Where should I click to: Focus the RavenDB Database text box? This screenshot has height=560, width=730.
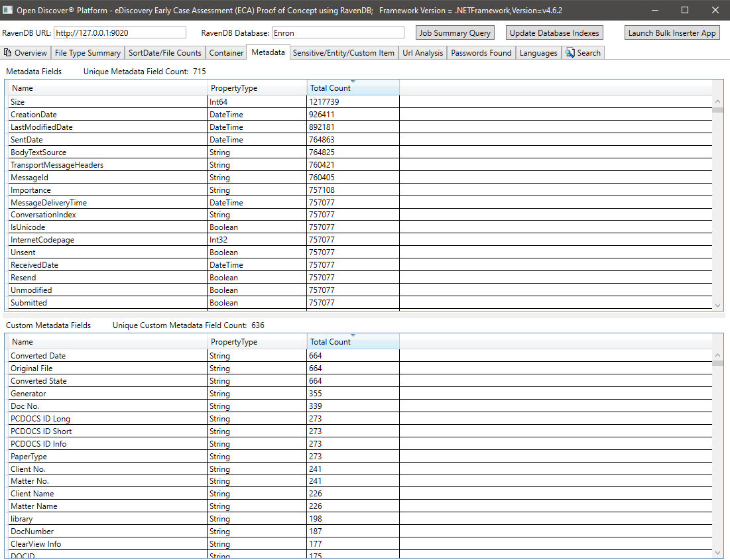click(337, 33)
